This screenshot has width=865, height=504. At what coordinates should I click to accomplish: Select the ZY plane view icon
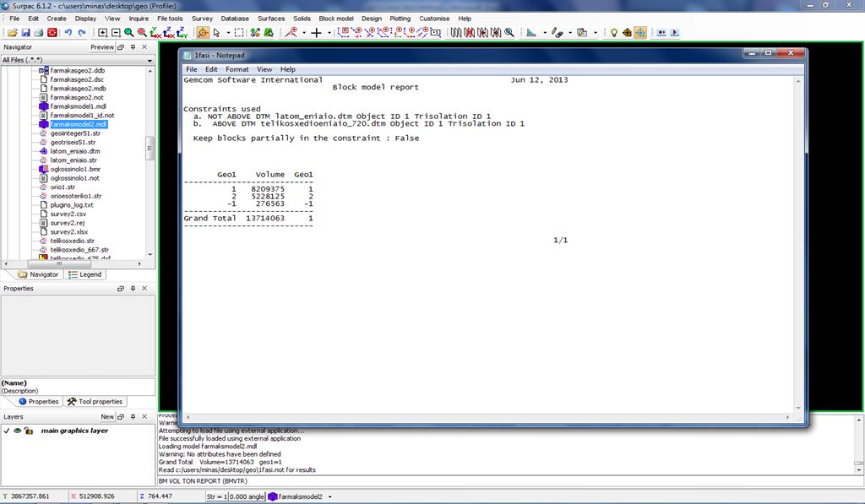point(182,33)
